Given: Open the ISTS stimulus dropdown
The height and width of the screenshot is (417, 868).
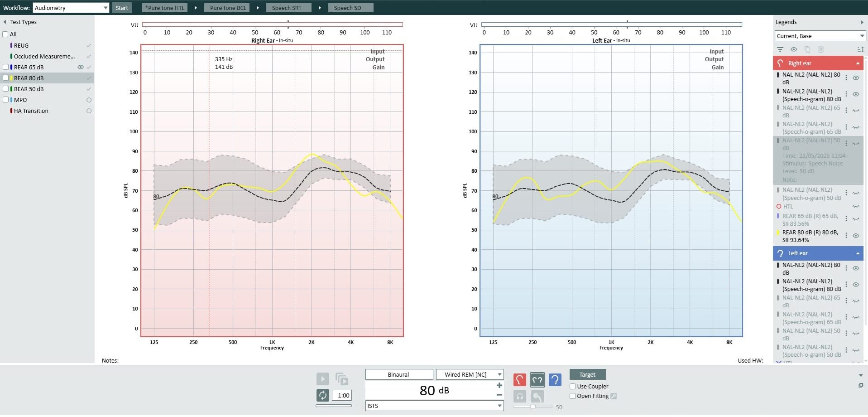Looking at the screenshot, I should click(499, 406).
